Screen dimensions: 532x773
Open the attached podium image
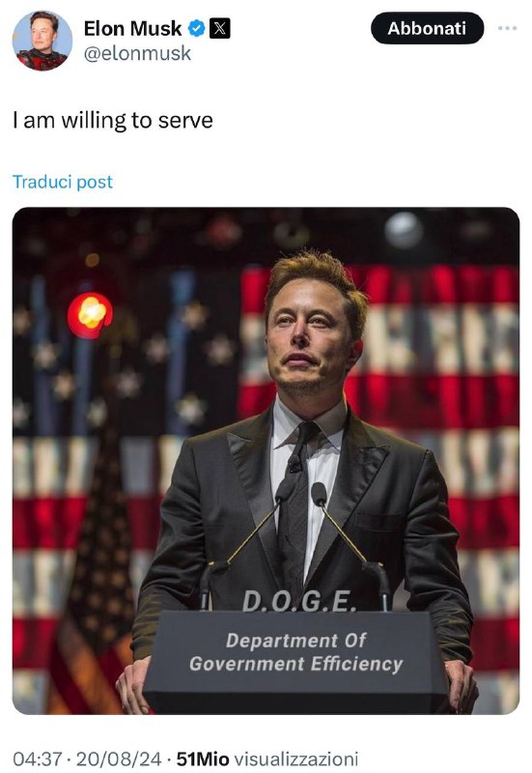tap(266, 461)
